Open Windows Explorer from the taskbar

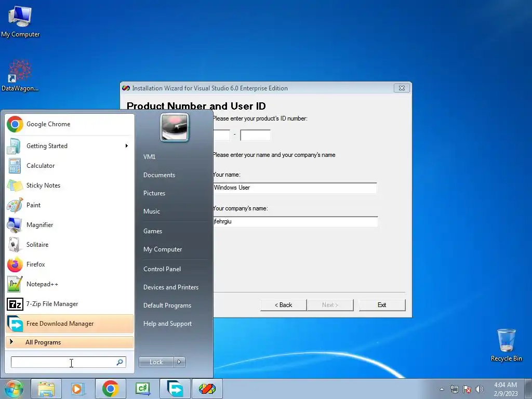pyautogui.click(x=46, y=389)
